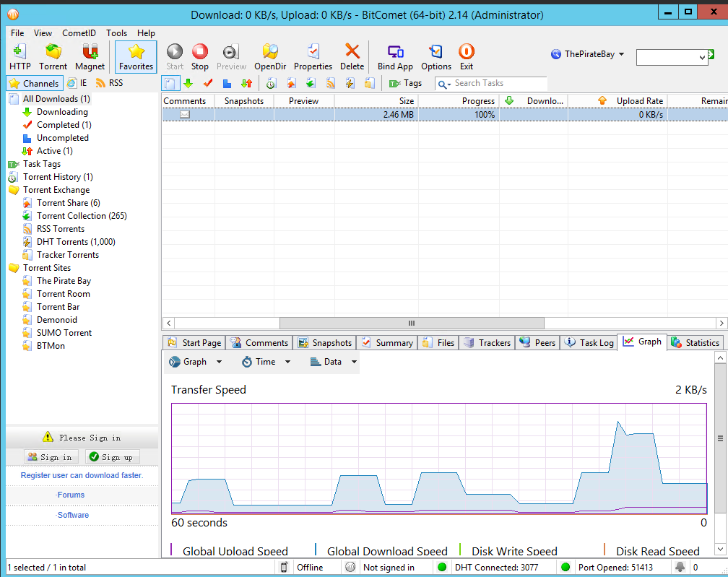Click Torrent Share filter icon in toolbar

pyautogui.click(x=291, y=84)
